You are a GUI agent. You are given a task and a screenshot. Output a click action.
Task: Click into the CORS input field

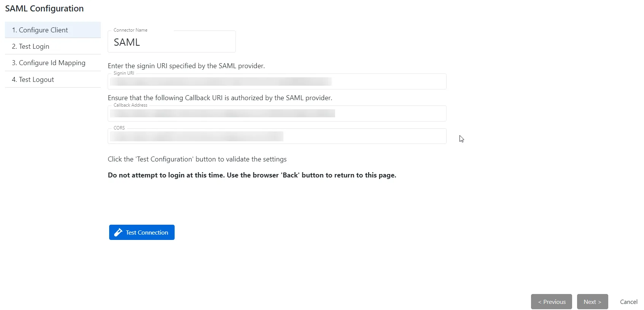click(277, 136)
